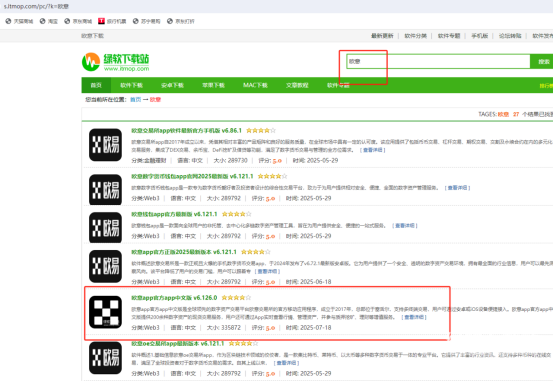Image resolution: width=554 pixels, height=381 pixels.
Task: Click red 欧意 in the breadcrumb
Action: [155, 100]
